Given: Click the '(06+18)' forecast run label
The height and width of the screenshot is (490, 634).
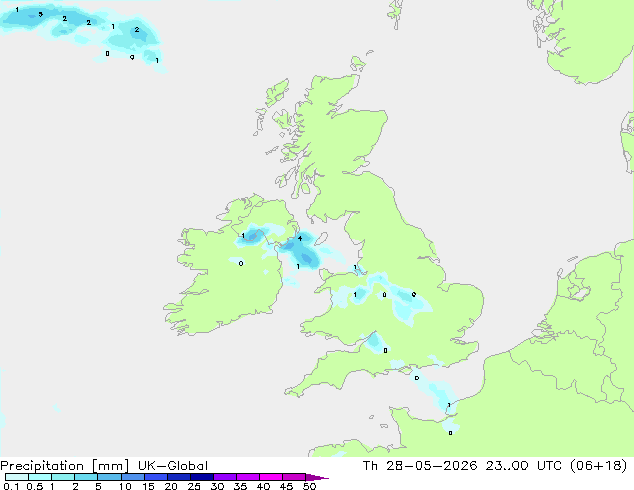Looking at the screenshot, I should click(598, 466).
